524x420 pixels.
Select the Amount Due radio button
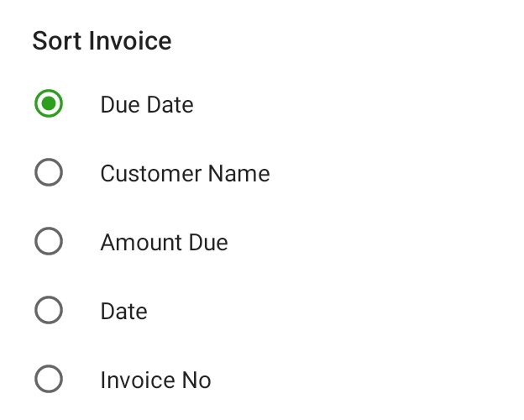tap(49, 242)
